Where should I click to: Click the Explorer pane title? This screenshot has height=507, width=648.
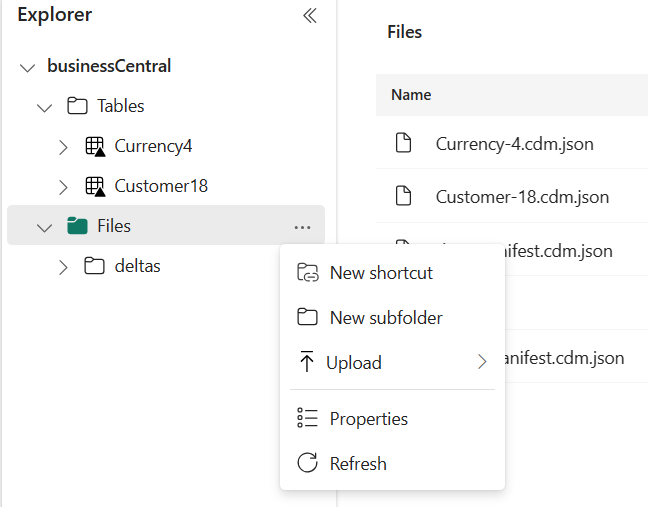click(x=55, y=15)
